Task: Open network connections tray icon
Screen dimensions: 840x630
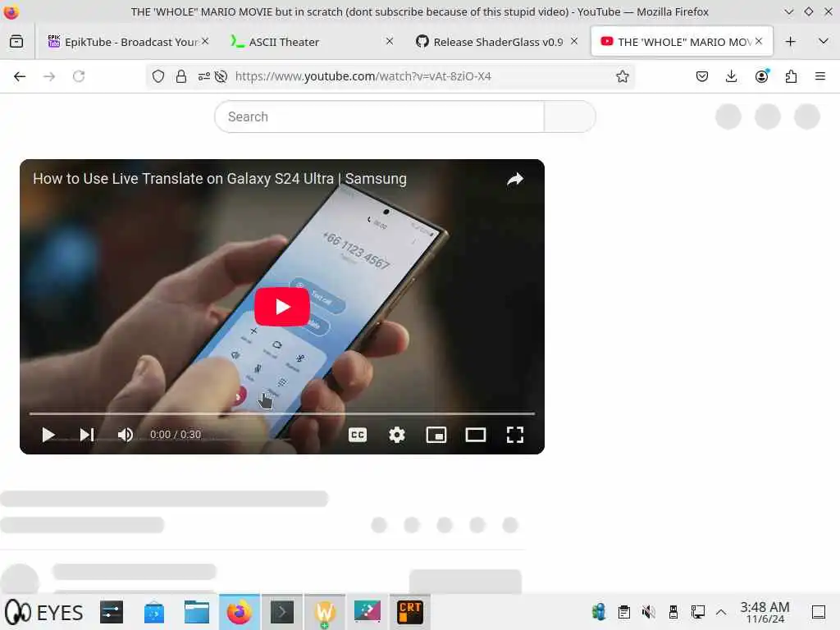Action: [697, 612]
